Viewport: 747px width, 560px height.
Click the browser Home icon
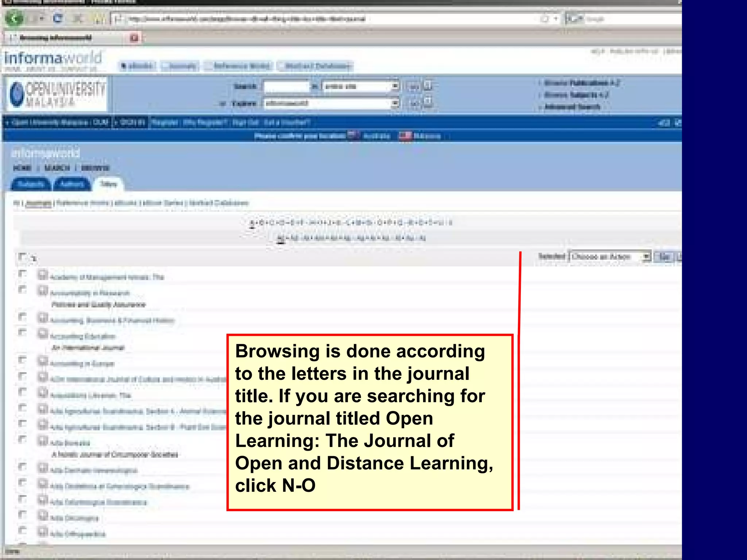(x=99, y=18)
